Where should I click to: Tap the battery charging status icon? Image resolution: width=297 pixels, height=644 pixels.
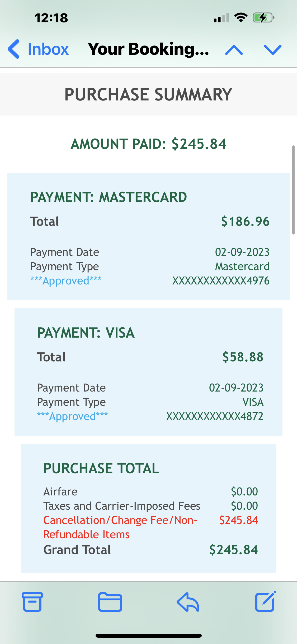click(263, 18)
